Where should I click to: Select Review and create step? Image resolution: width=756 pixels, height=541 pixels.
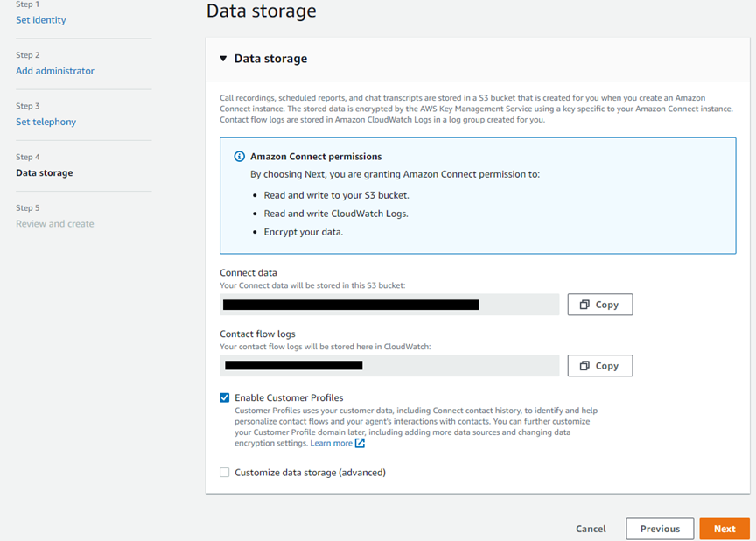coord(55,224)
